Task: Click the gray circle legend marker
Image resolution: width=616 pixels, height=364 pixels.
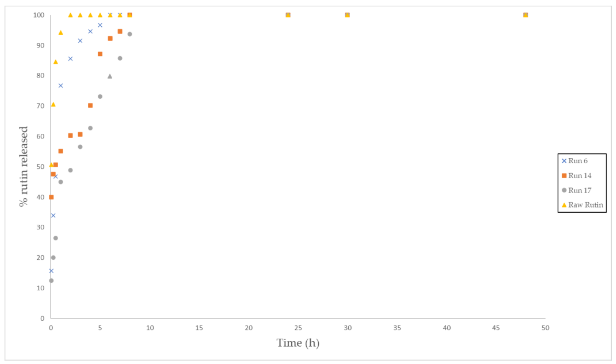Action: (564, 190)
